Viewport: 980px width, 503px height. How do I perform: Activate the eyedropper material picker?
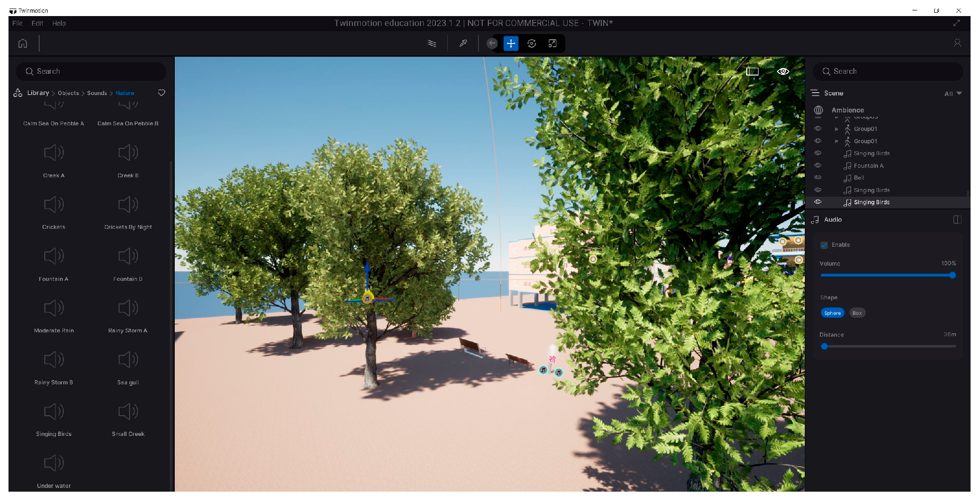coord(463,43)
